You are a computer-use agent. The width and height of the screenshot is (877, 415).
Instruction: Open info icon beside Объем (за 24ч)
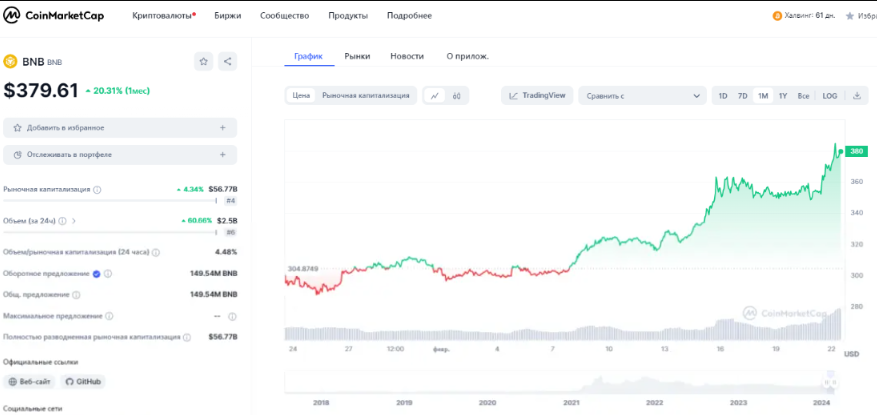[x=63, y=221]
